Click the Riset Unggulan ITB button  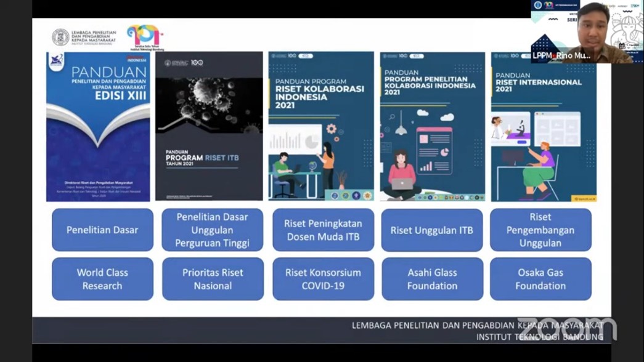click(x=432, y=230)
